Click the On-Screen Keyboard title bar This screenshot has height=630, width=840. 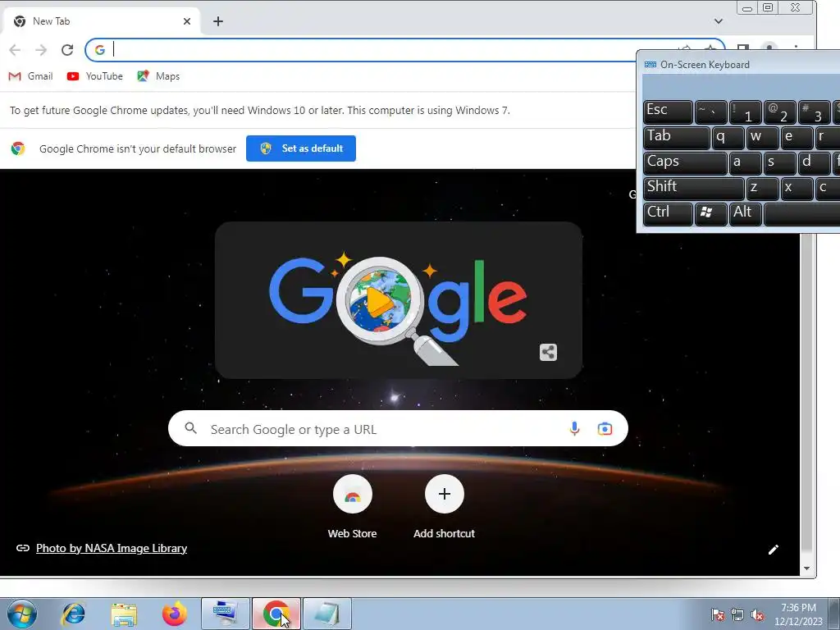(739, 64)
